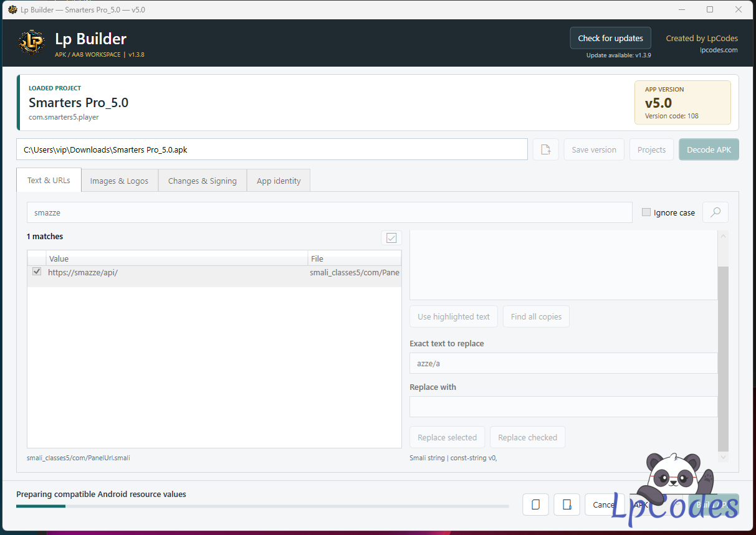Click the check-all matches icon button
Viewport: 756px width, 535px height.
[391, 237]
